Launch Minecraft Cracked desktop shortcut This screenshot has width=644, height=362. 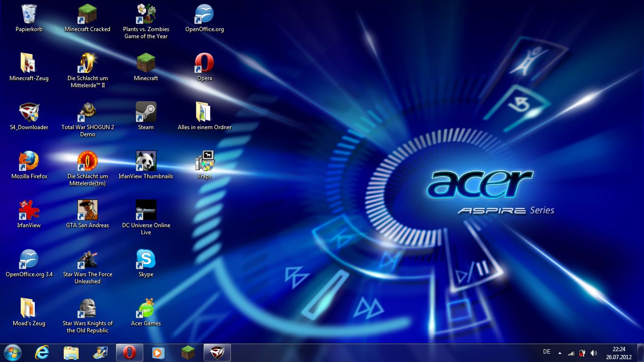coord(87,14)
